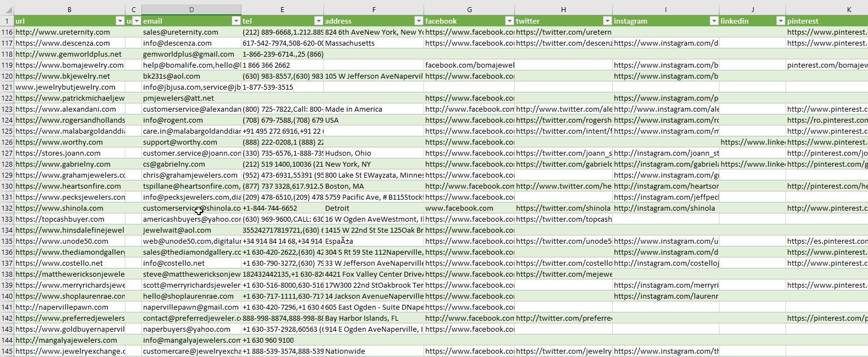Click cell https://www.descenza.com
This screenshot has width=868, height=357.
pyautogui.click(x=70, y=43)
